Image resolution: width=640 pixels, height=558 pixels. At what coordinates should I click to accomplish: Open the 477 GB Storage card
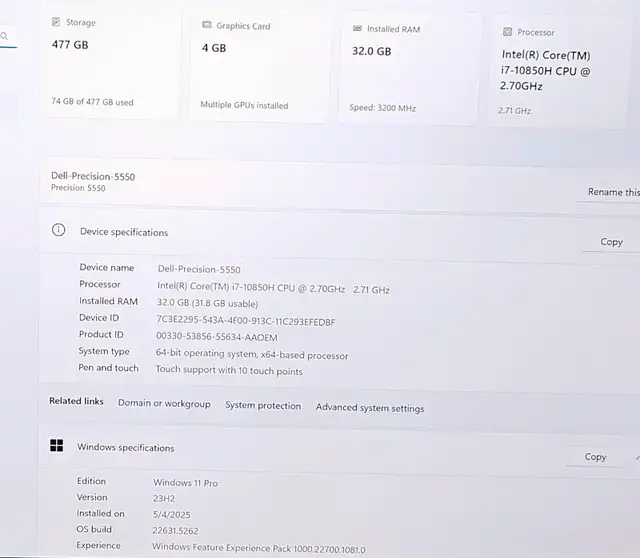pos(111,63)
